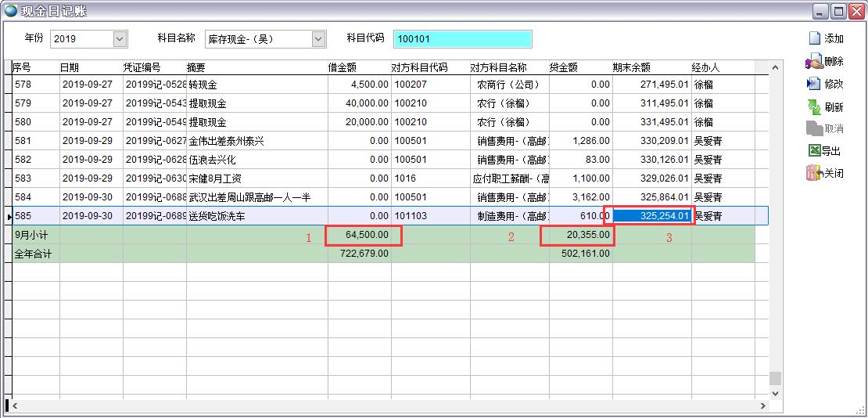Click the 取消 (Cancel) icon

(814, 128)
